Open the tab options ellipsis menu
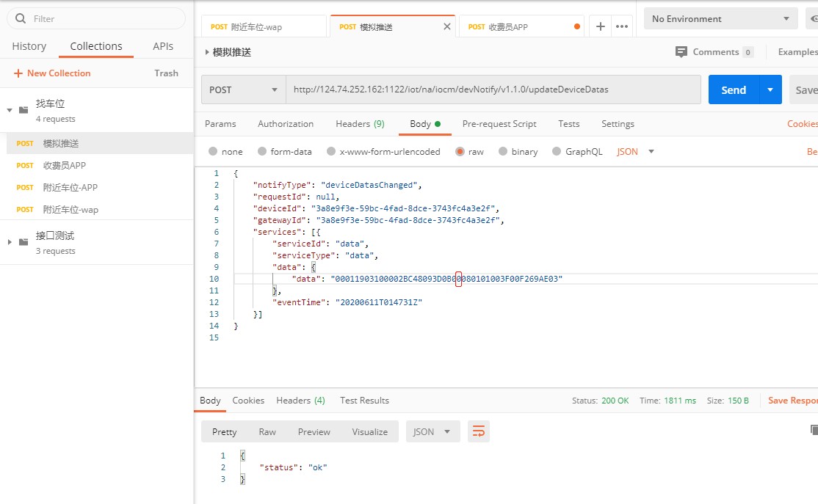The height and width of the screenshot is (504, 818). pos(622,26)
